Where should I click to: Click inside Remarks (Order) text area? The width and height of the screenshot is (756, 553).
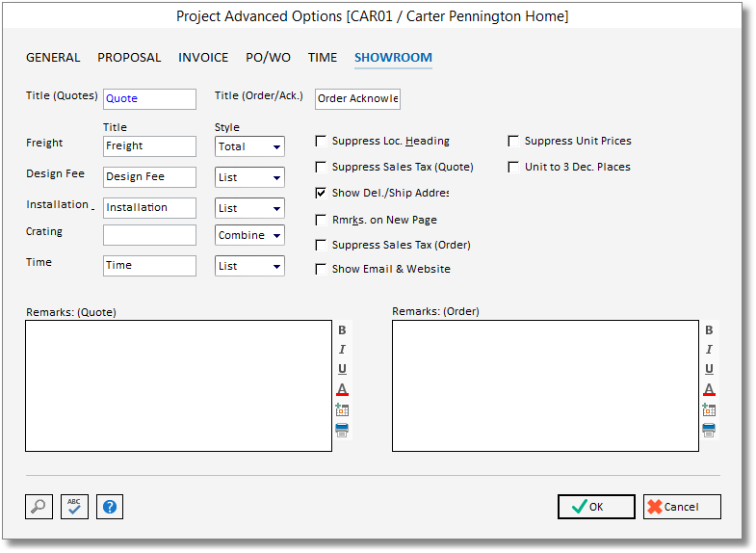545,385
